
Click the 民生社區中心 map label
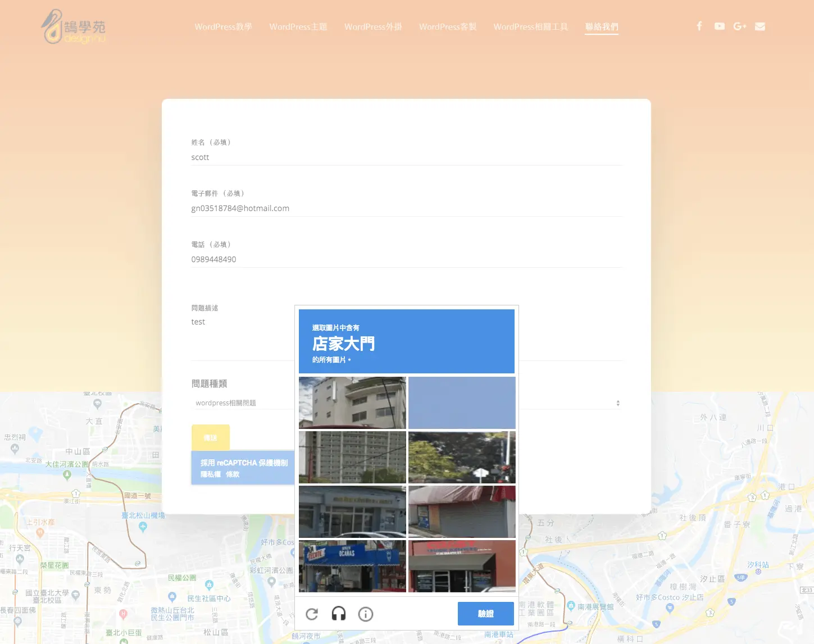click(209, 599)
